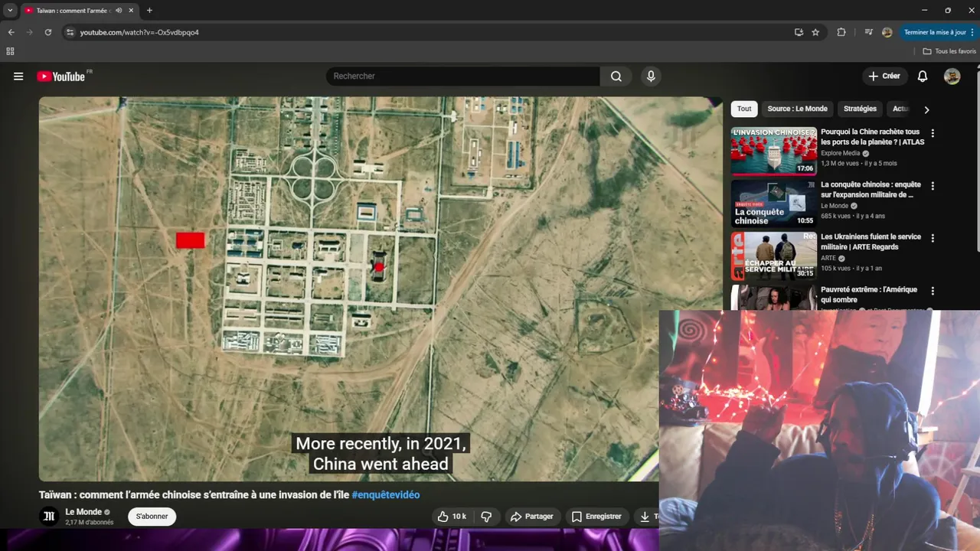Open the YouTube hamburger guide menu
This screenshot has width=980, height=551.
pos(18,77)
